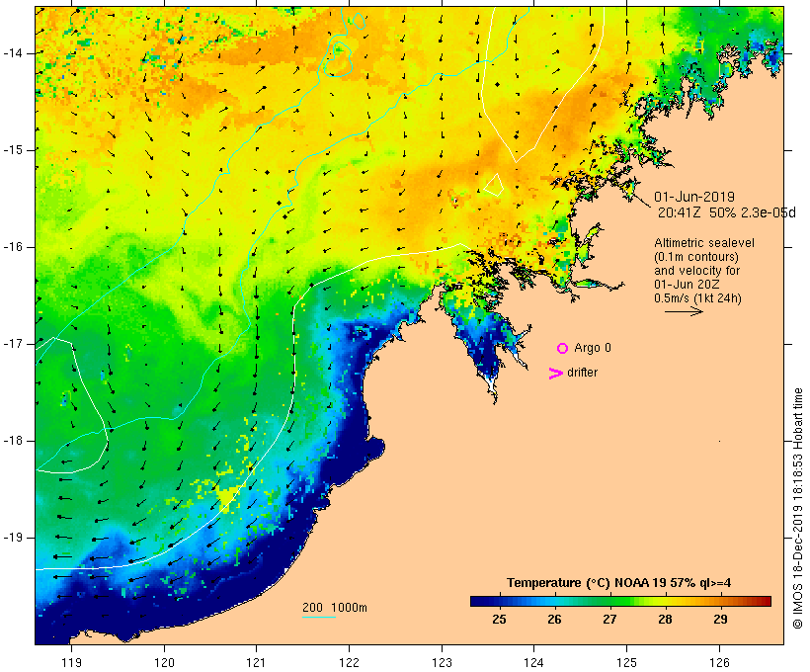The width and height of the screenshot is (810, 672).
Task: Click longitude label 119
Action: 71,663
